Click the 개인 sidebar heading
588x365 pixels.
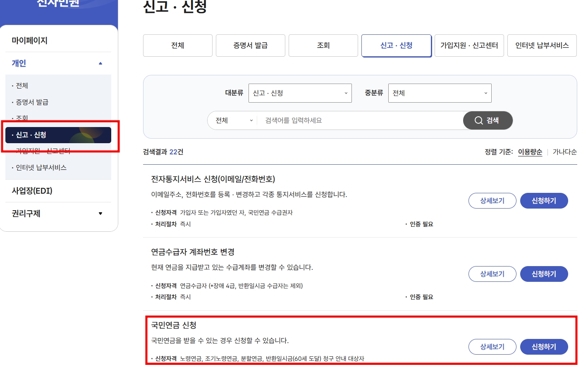click(19, 63)
